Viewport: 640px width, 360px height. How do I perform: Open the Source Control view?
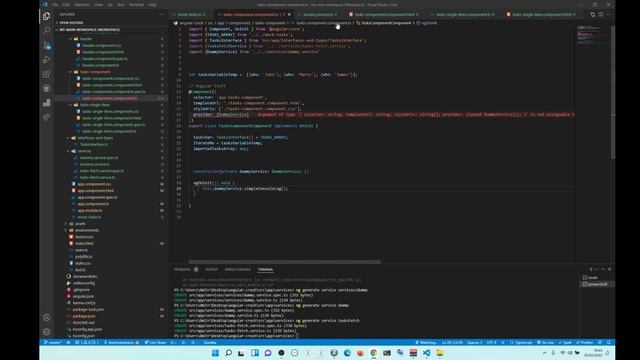coord(47,45)
